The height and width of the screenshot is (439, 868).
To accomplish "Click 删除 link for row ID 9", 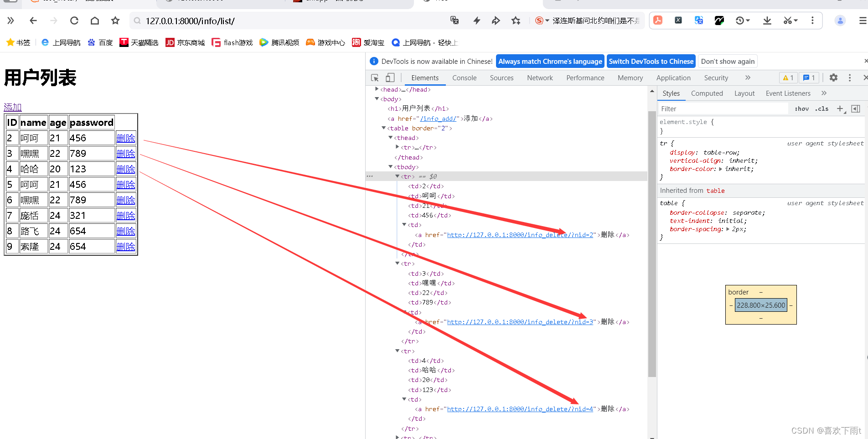I will point(126,247).
